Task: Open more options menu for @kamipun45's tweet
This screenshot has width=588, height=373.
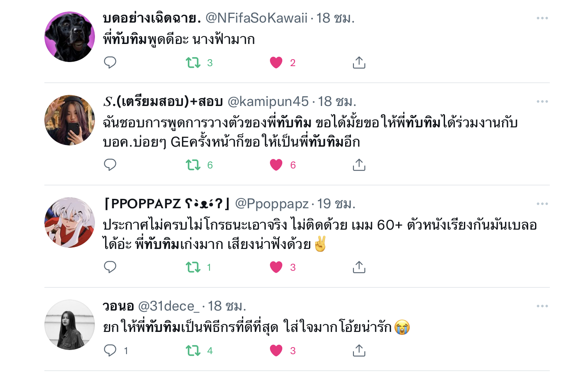Action: (542, 101)
